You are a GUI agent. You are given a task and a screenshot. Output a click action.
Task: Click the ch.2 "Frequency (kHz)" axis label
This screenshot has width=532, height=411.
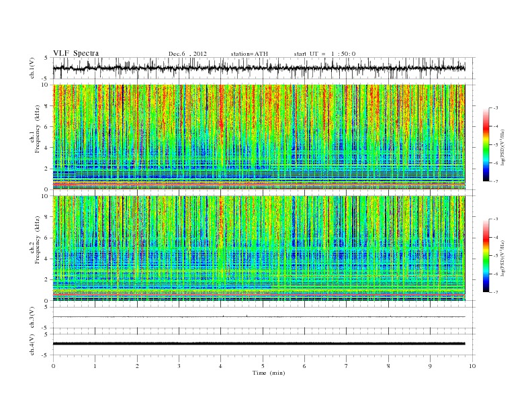(38, 239)
